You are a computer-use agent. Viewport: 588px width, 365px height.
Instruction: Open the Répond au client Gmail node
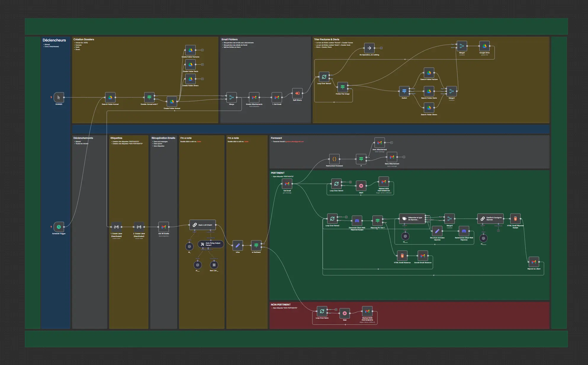pyautogui.click(x=534, y=262)
